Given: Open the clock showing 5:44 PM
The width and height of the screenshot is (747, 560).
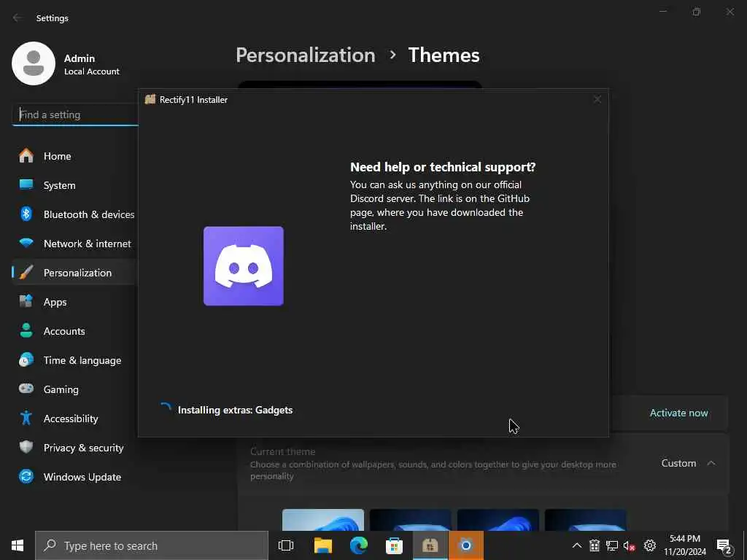Looking at the screenshot, I should (684, 545).
